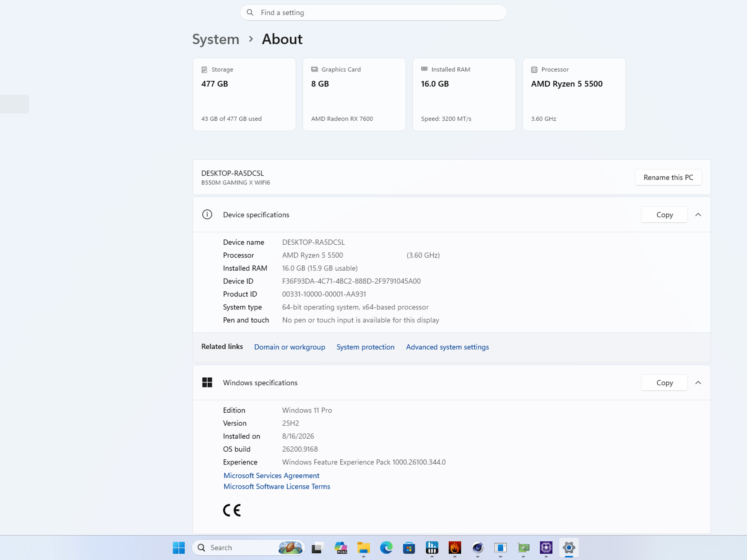Go back to System in the breadcrumb
This screenshot has height=560, width=747.
[x=216, y=39]
